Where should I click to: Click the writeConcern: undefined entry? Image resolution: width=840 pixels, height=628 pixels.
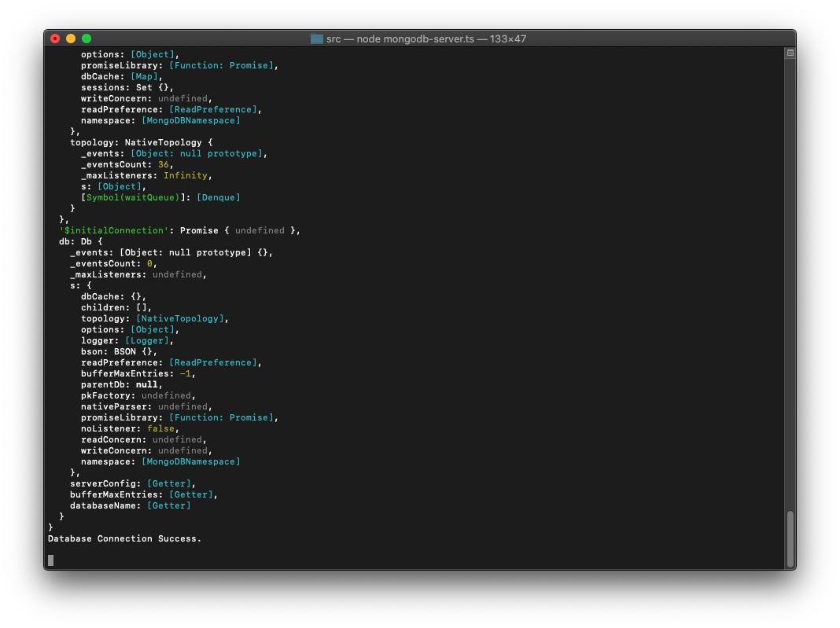pyautogui.click(x=148, y=450)
